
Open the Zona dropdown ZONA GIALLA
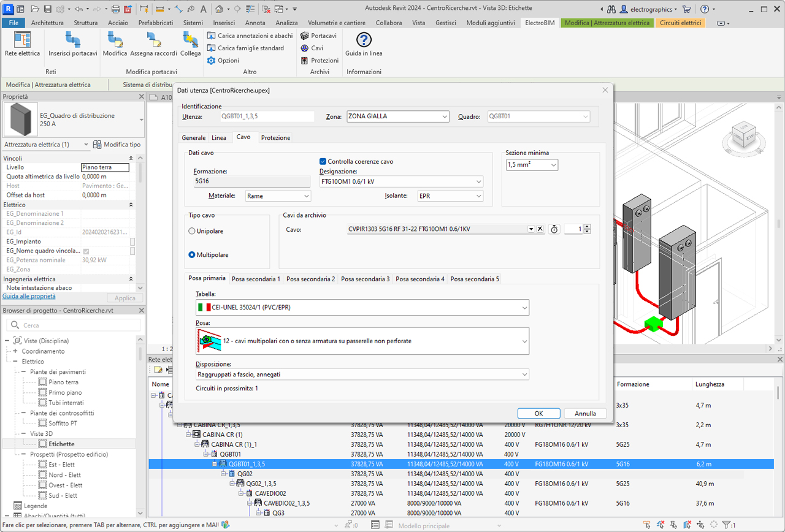tap(398, 116)
